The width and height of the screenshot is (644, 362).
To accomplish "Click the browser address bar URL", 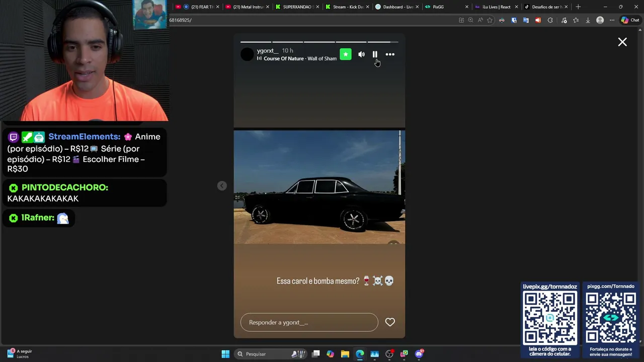I will (312, 20).
